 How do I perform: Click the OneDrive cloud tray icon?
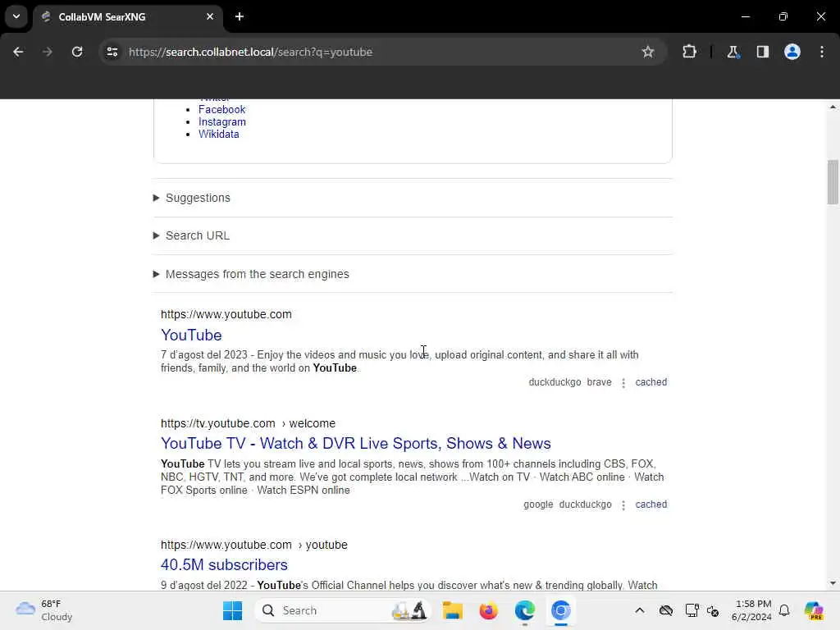coord(666,610)
